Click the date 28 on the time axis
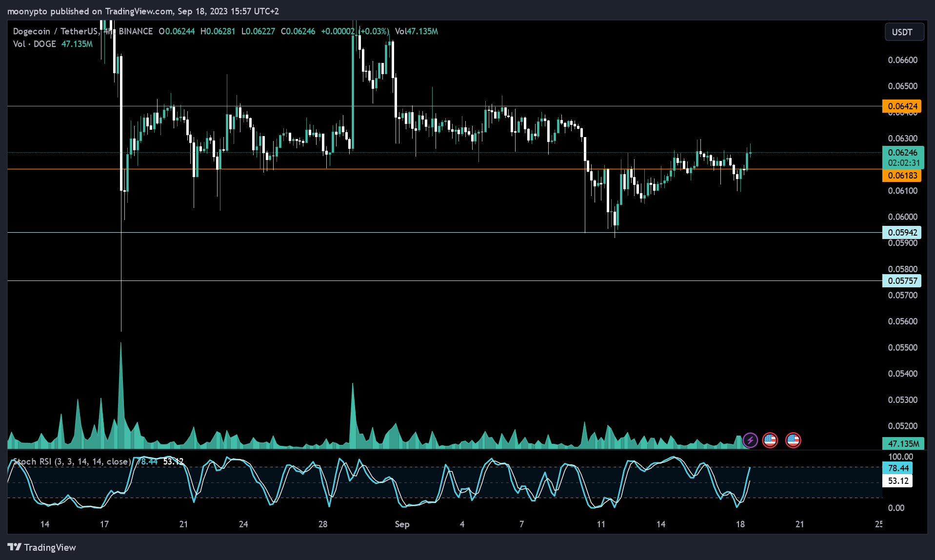The height and width of the screenshot is (560, 935). coord(323,524)
